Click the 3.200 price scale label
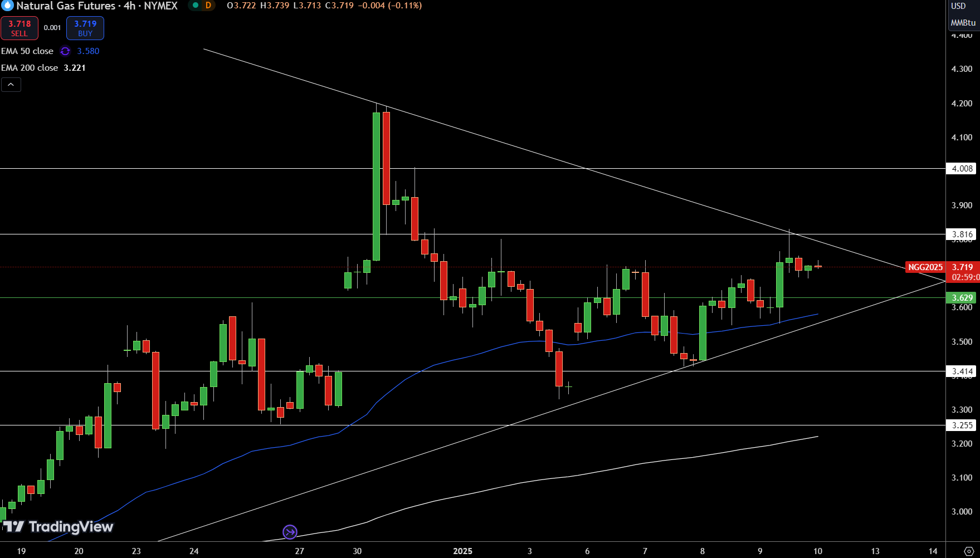This screenshot has height=558, width=980. 962,444
